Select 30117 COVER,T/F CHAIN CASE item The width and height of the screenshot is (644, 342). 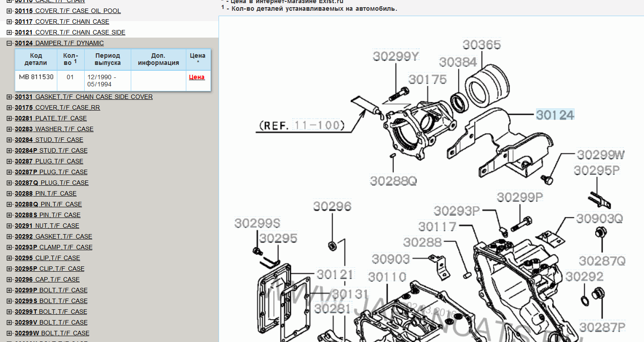pos(62,21)
